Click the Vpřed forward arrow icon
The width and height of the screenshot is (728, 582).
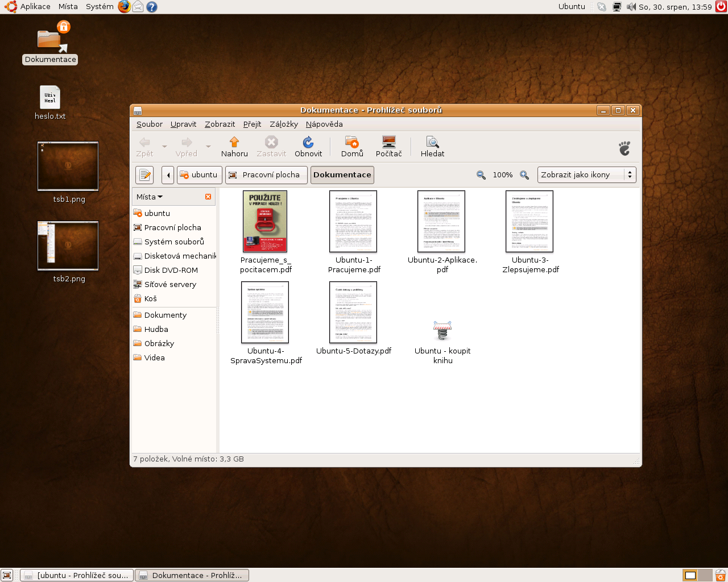click(187, 142)
